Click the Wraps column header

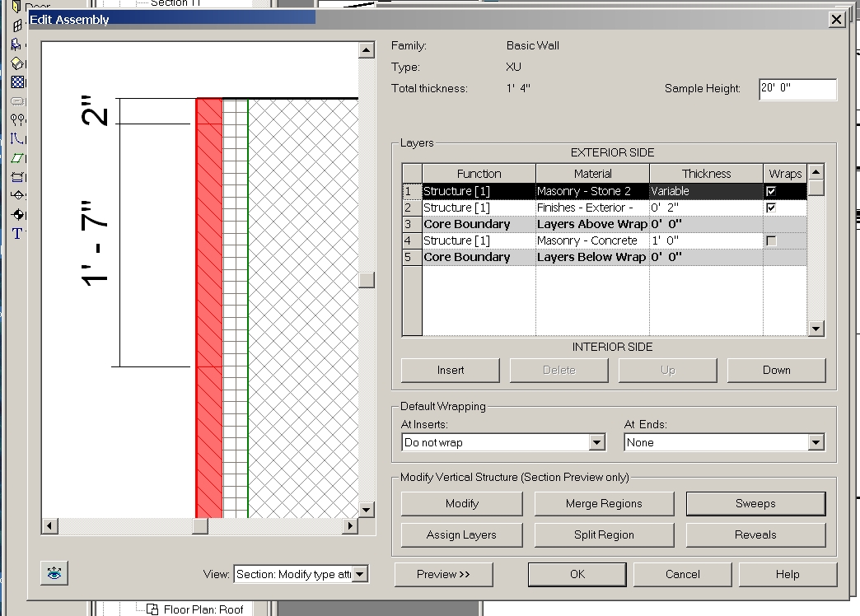tap(785, 174)
